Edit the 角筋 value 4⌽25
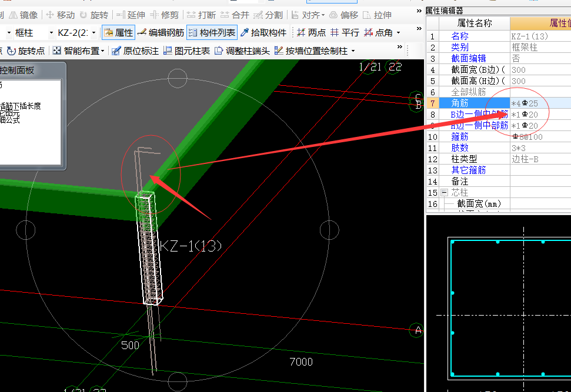This screenshot has width=571, height=392. [540, 103]
